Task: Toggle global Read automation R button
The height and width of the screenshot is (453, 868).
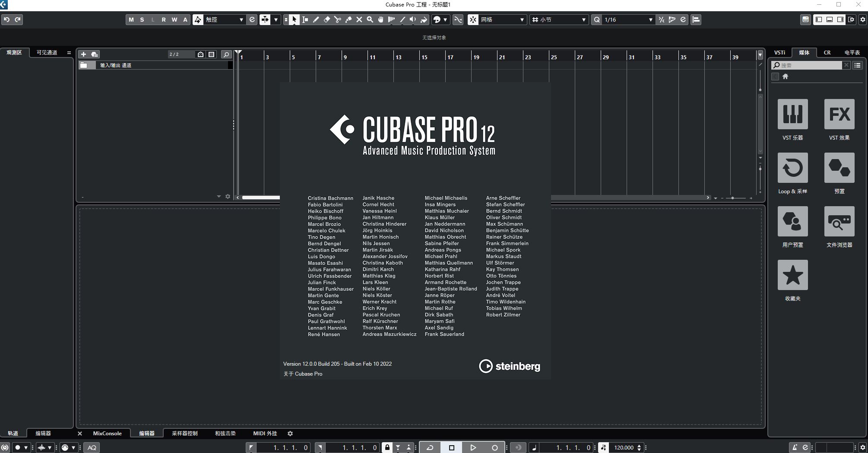Action: [x=164, y=19]
